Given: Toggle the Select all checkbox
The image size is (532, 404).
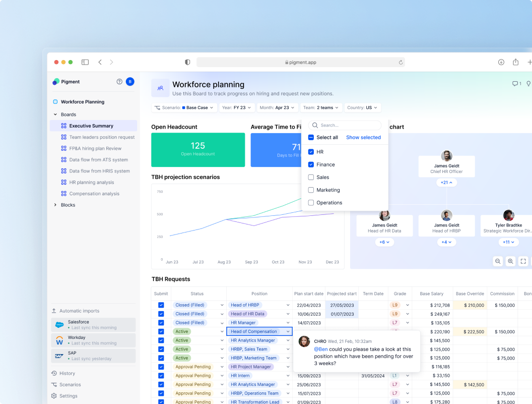Looking at the screenshot, I should 311,137.
